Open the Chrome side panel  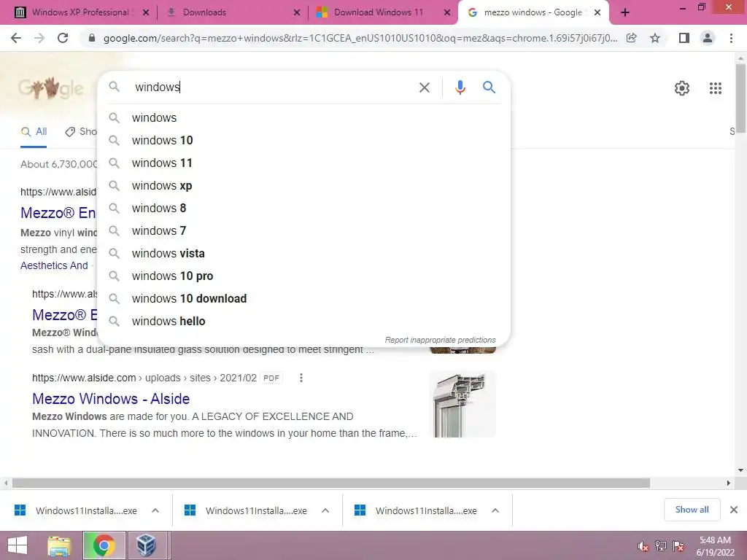coord(684,38)
